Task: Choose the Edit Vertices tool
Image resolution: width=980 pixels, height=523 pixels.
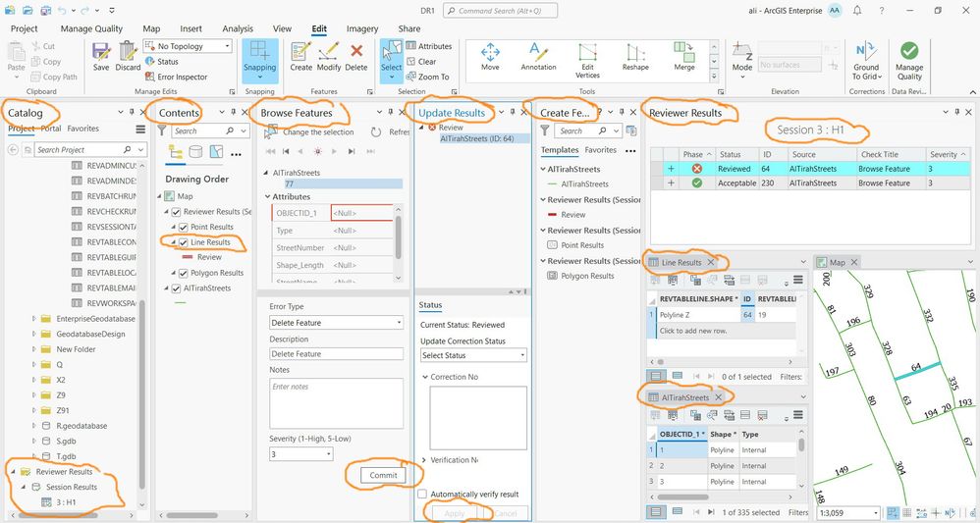Action: coord(587,60)
